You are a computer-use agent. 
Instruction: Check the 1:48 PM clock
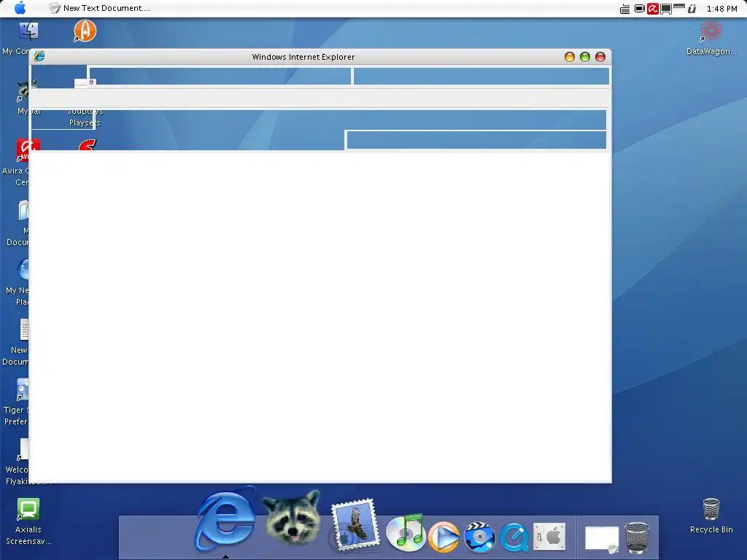(721, 9)
